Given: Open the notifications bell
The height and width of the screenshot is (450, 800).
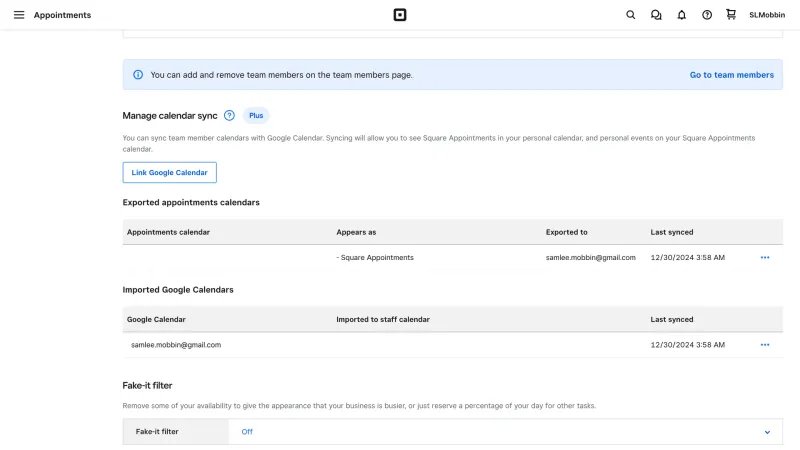Looking at the screenshot, I should 682,15.
